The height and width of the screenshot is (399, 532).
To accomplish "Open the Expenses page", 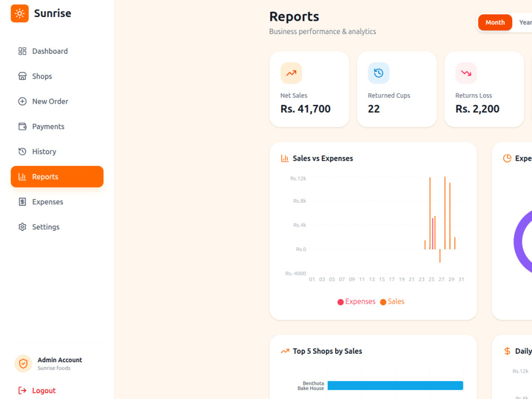I will 57,202.
